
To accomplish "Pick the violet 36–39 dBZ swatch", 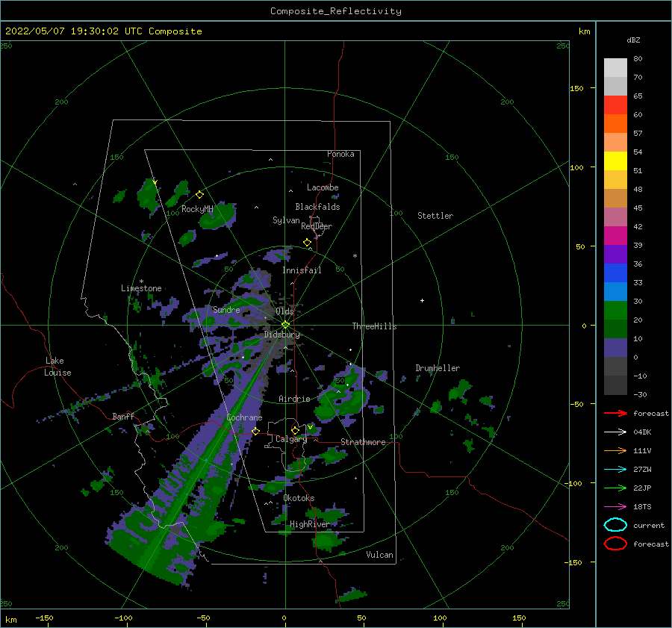I will point(615,254).
